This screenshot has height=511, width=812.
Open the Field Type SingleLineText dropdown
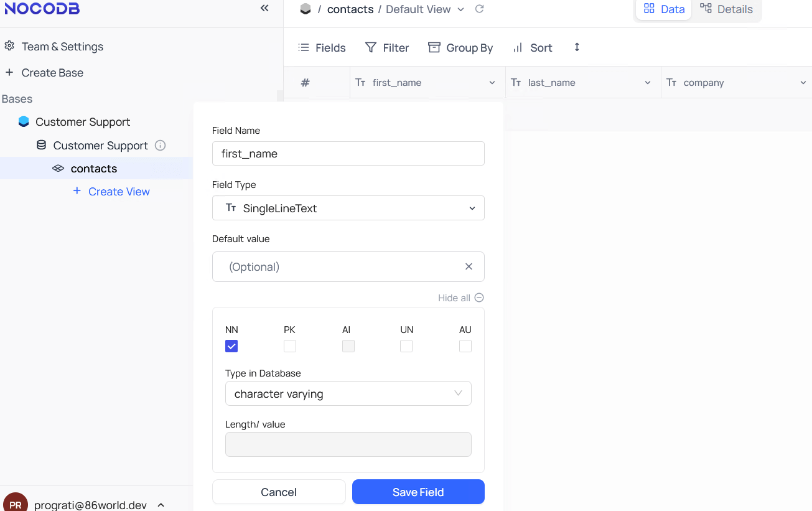pyautogui.click(x=348, y=208)
